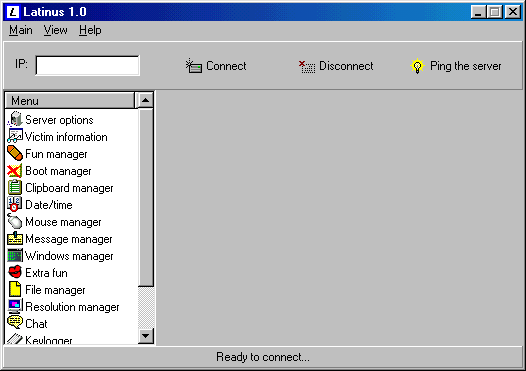
Task: Select the Fun manager eraser icon
Action: pos(15,153)
